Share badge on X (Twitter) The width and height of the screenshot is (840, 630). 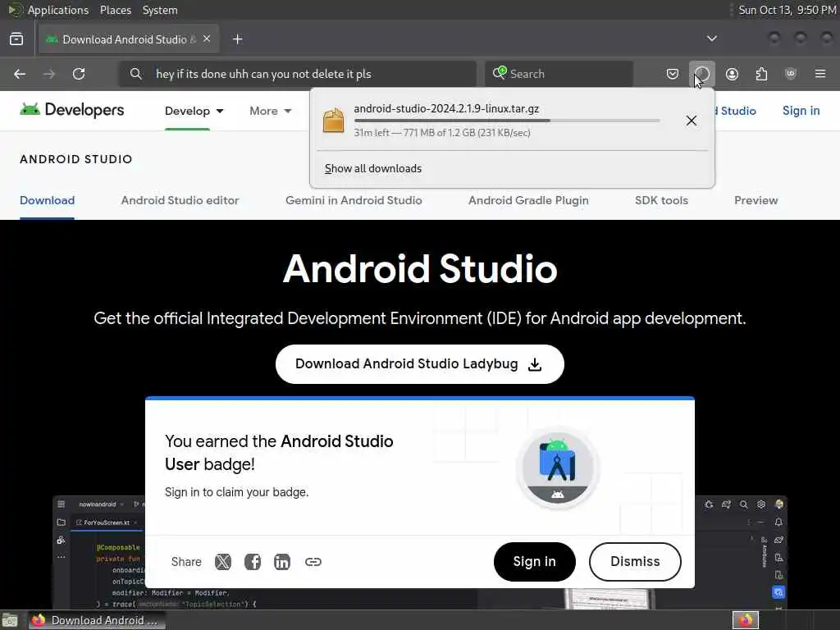223,562
